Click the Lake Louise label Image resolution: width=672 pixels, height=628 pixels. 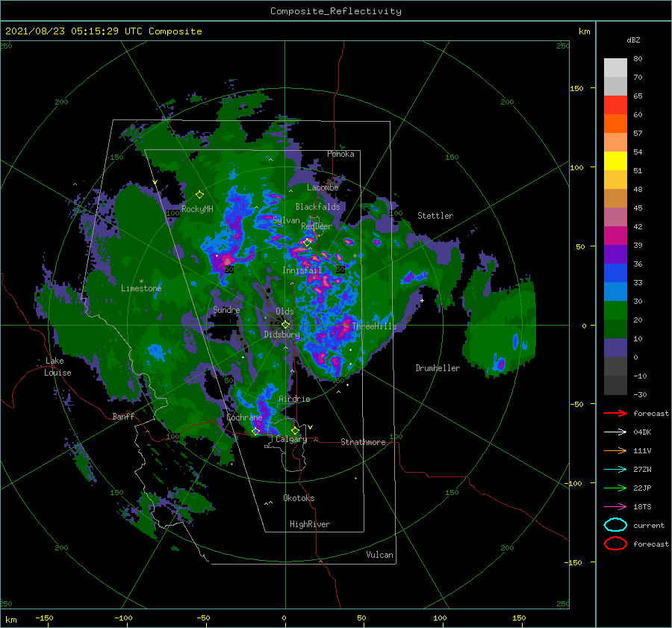coord(57,367)
